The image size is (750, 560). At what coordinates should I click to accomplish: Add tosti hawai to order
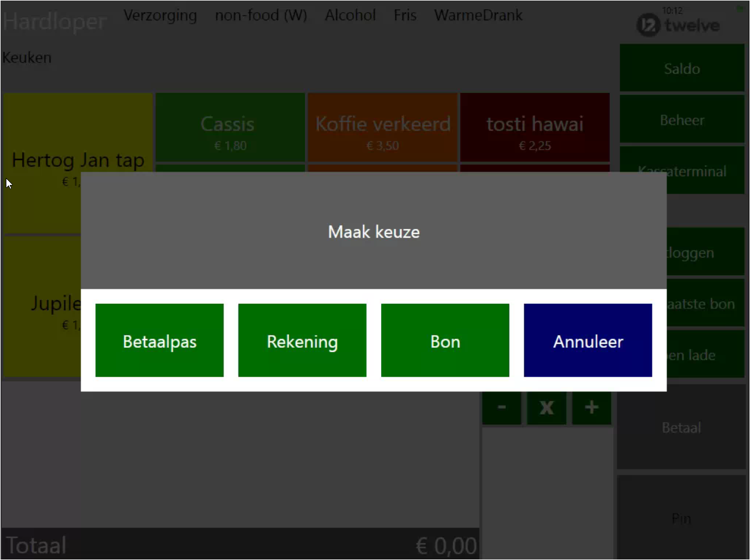coord(535,128)
